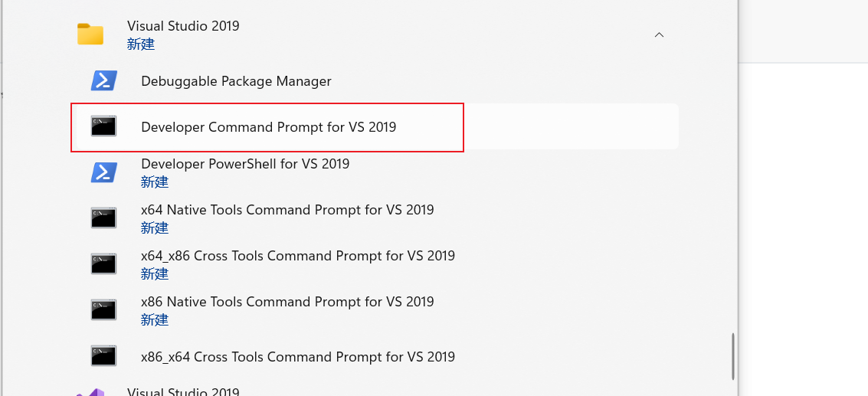Click the Visual Studio 2019 folder title
The height and width of the screenshot is (396, 868).
click(x=183, y=26)
